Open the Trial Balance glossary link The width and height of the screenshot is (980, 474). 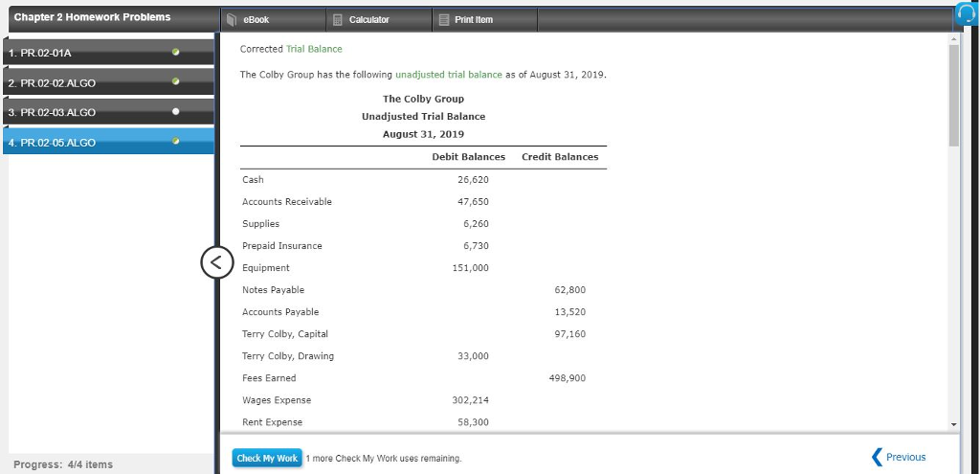click(314, 49)
